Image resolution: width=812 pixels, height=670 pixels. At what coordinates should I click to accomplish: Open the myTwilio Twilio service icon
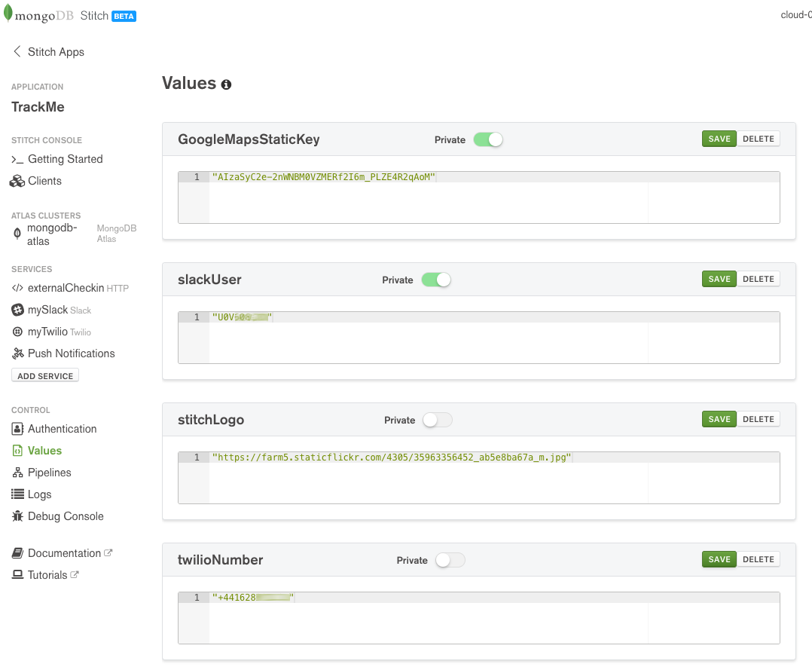click(17, 332)
